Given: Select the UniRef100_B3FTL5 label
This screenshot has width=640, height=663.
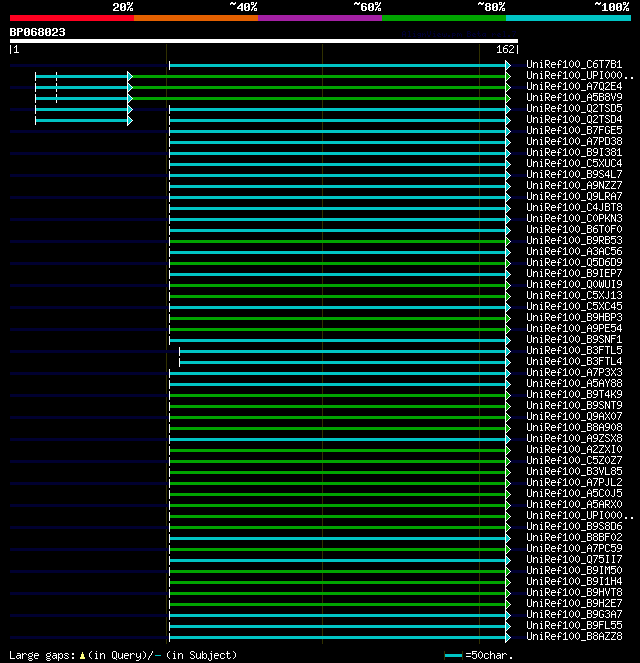Looking at the screenshot, I should tap(574, 351).
